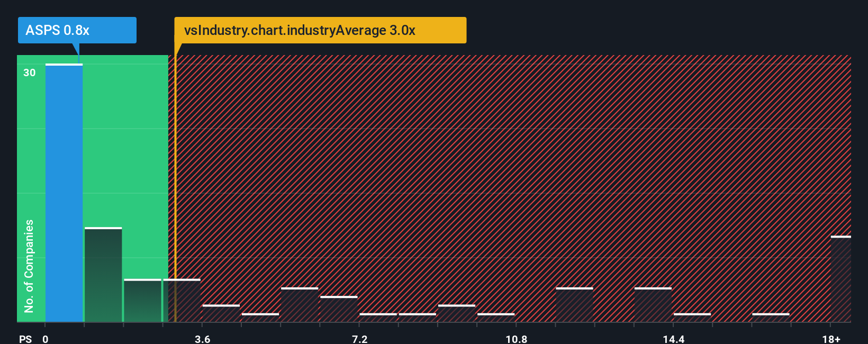This screenshot has height=344, width=868.
Task: Click the '7.2' x-axis tick label
Action: tap(360, 339)
